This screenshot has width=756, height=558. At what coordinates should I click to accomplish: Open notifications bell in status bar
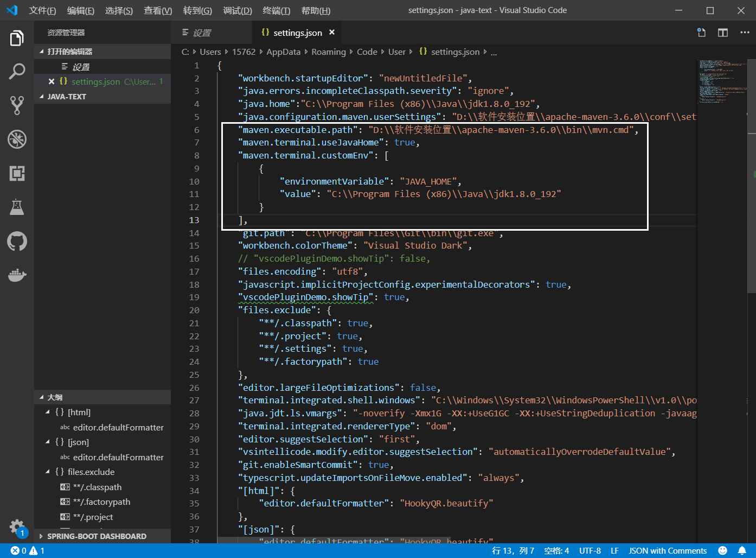pos(742,550)
